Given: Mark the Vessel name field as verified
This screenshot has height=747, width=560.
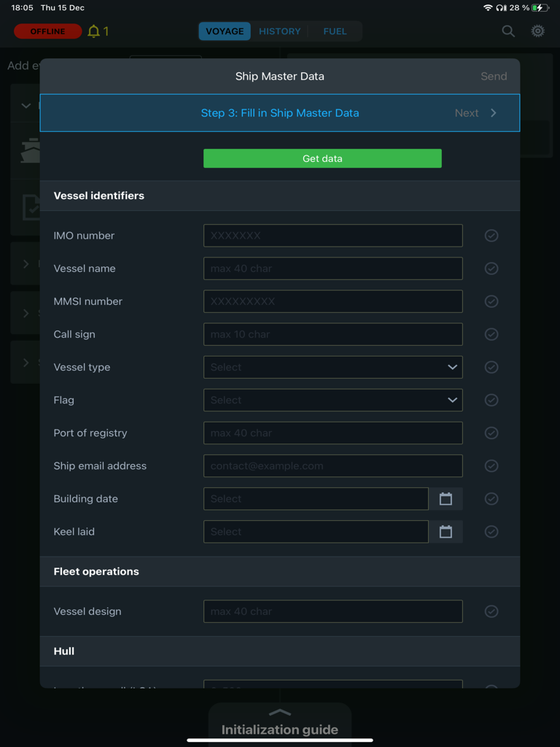Looking at the screenshot, I should click(x=491, y=268).
